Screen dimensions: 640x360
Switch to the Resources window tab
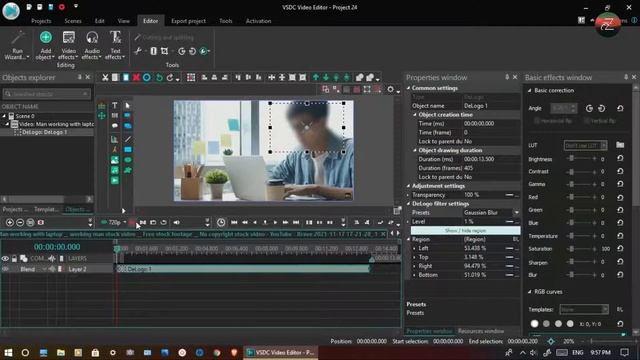coord(481,331)
